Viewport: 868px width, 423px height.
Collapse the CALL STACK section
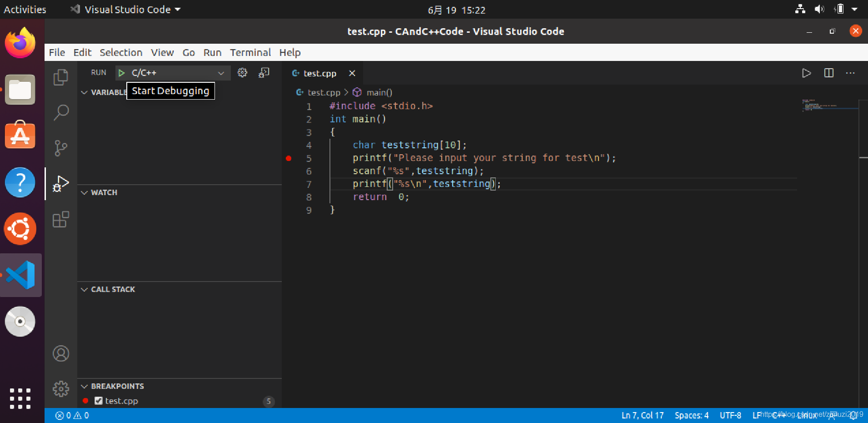84,289
